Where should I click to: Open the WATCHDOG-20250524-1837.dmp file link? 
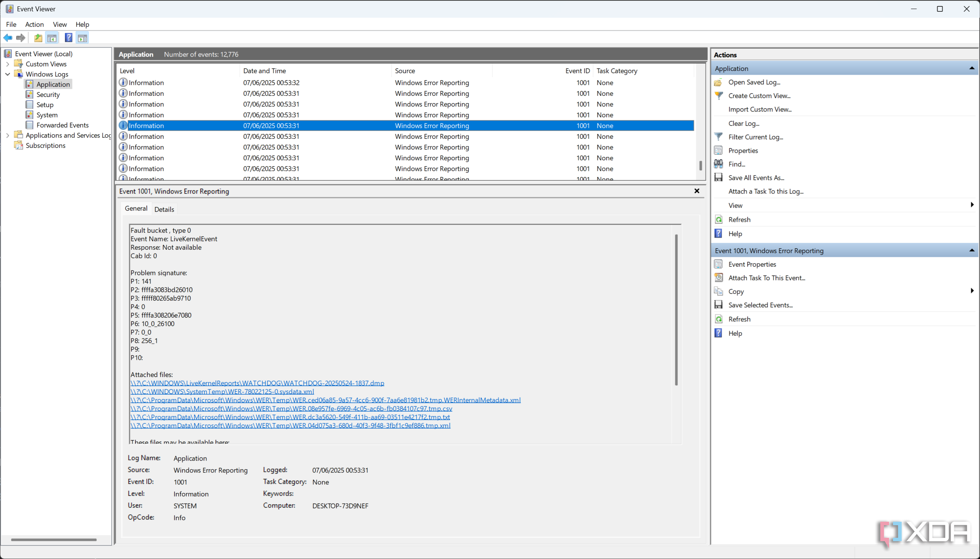point(257,383)
